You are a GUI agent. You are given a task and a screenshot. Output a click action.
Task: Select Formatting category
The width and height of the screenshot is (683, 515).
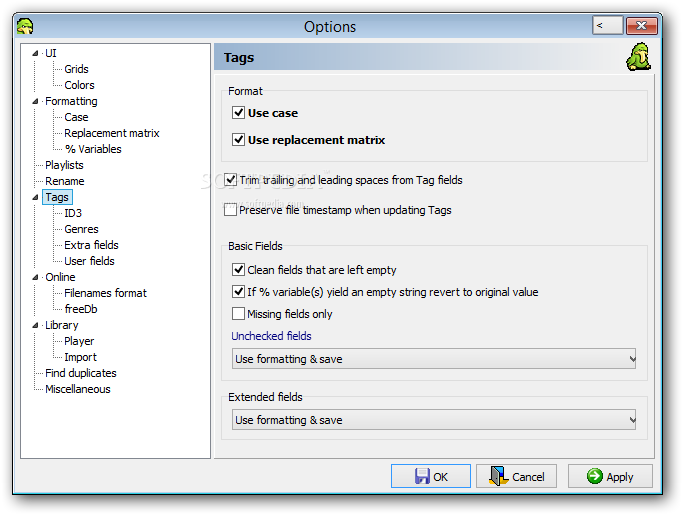71,101
